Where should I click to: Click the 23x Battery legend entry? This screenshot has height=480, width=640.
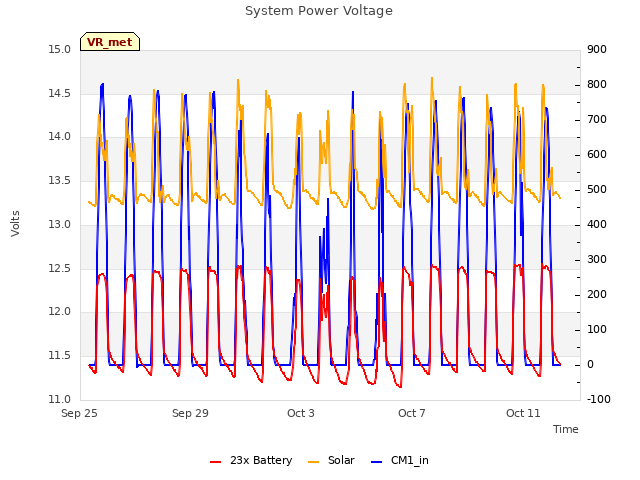251,460
